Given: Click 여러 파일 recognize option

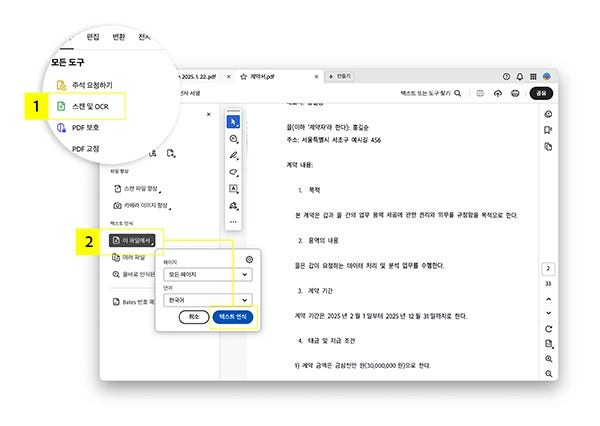Looking at the screenshot, I should [129, 258].
